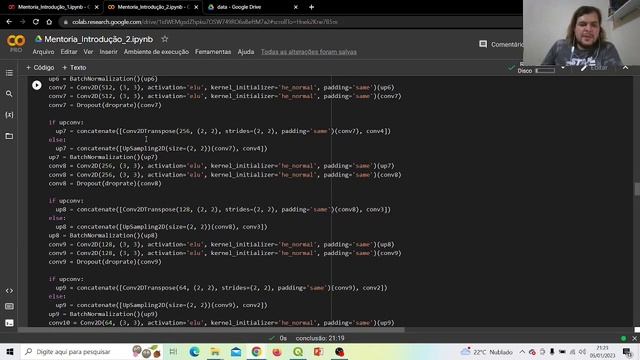
Task: Open PowerPoint from the taskbar
Action: point(319,351)
